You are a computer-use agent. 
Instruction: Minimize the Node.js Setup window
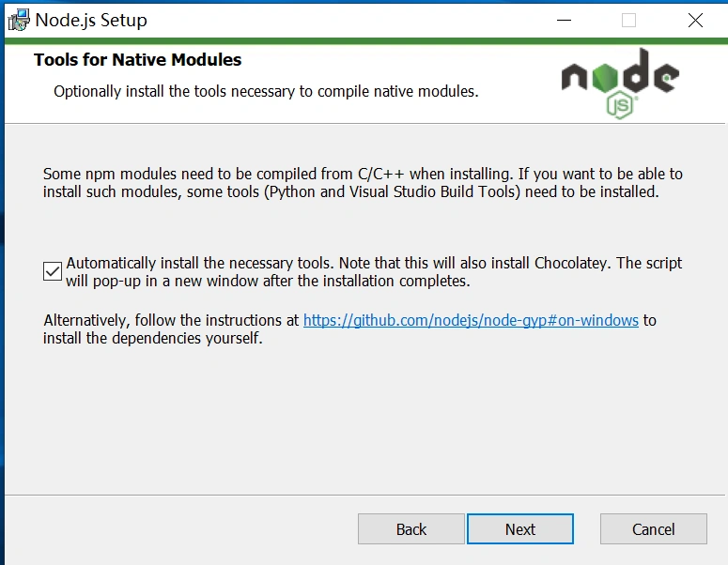tap(564, 20)
